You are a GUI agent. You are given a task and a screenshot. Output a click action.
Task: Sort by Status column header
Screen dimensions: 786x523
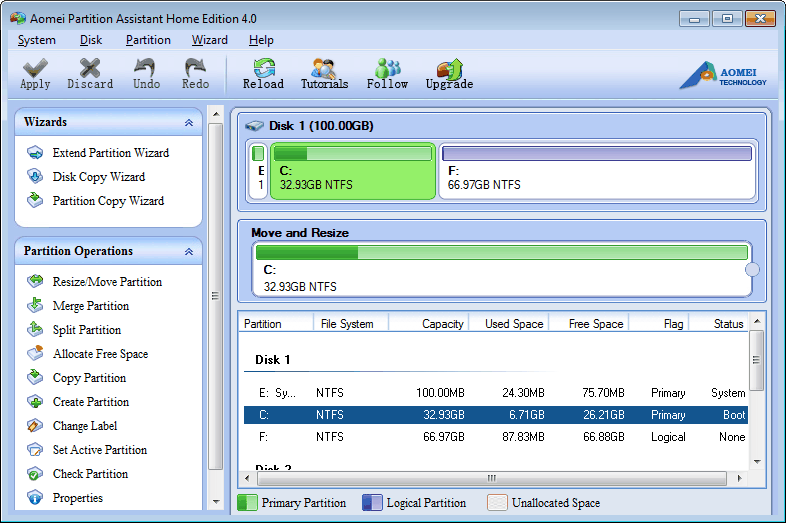[x=719, y=324]
